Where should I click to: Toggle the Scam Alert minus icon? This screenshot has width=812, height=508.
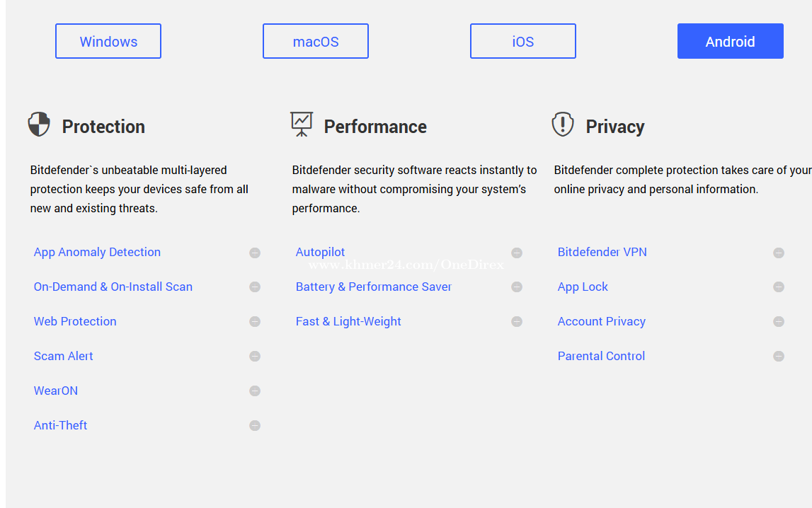tap(255, 357)
